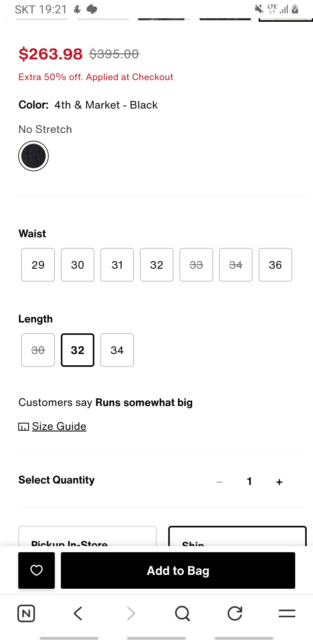Open the Naver home N icon
Image resolution: width=313 pixels, height=644 pixels.
click(26, 613)
